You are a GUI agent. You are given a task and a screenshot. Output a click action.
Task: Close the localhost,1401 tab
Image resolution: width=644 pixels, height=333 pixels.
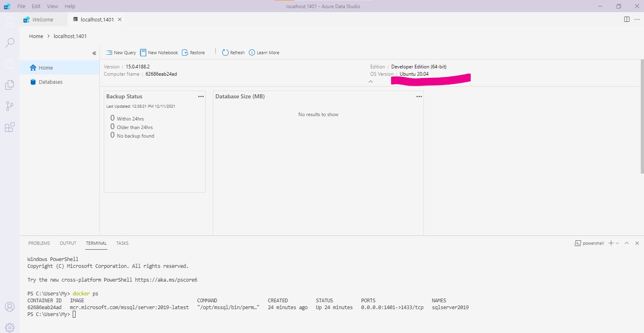[x=120, y=19]
